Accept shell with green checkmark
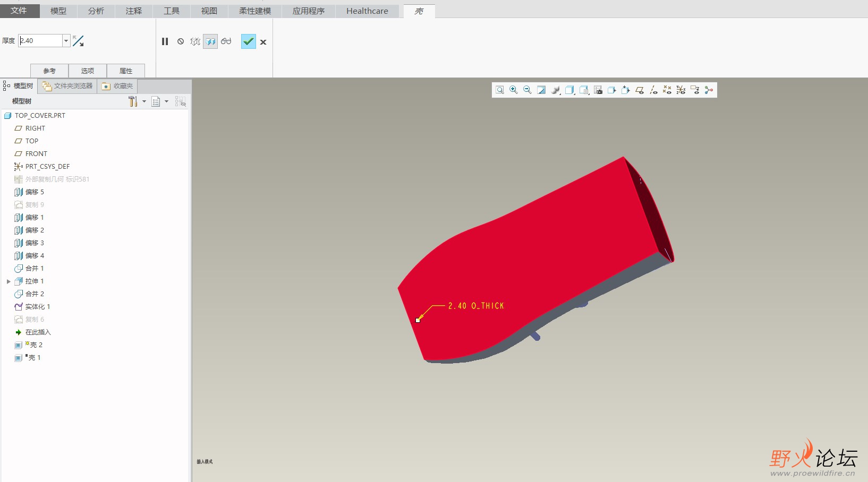Image resolution: width=868 pixels, height=482 pixels. 249,41
